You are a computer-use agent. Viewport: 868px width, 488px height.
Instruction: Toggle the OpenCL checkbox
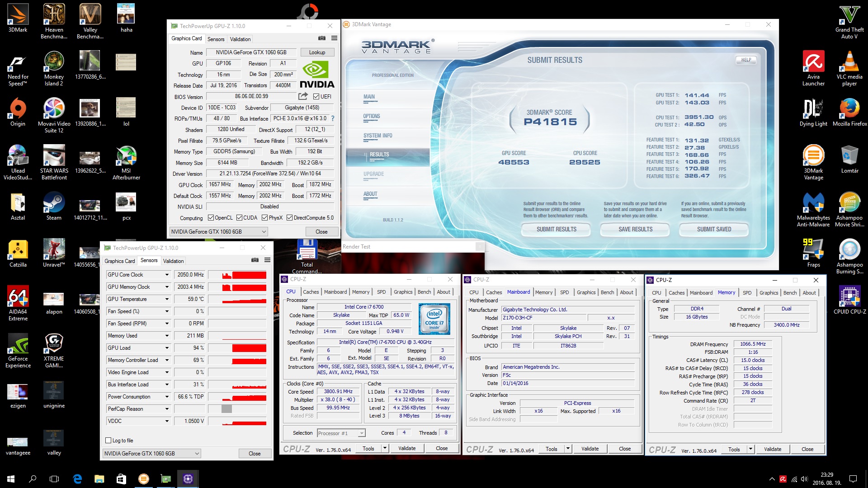click(211, 218)
